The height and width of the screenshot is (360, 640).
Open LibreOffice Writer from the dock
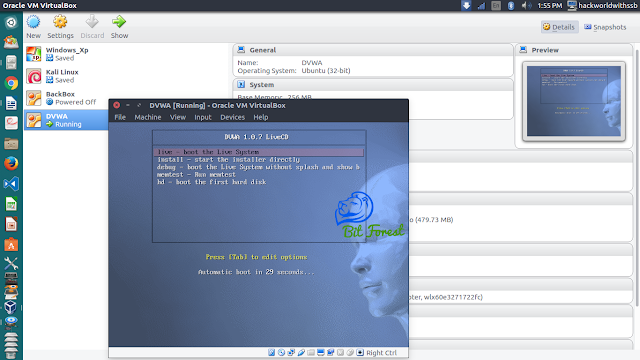[x=11, y=104]
